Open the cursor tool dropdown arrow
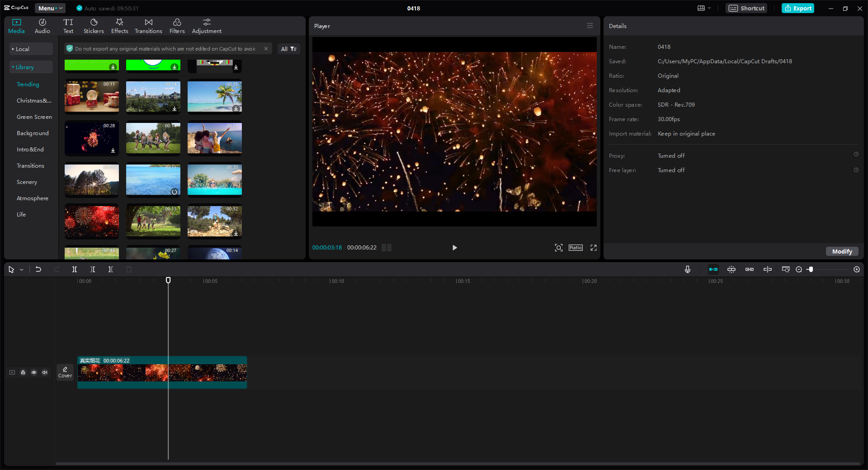 tap(21, 269)
